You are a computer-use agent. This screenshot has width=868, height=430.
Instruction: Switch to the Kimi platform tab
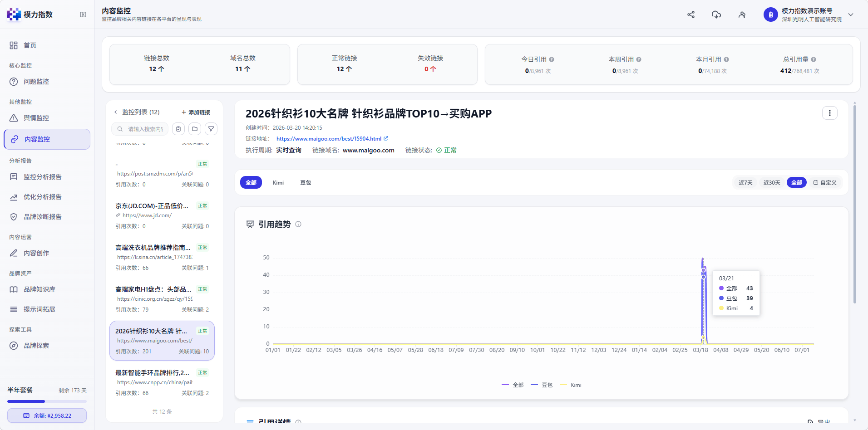point(278,182)
